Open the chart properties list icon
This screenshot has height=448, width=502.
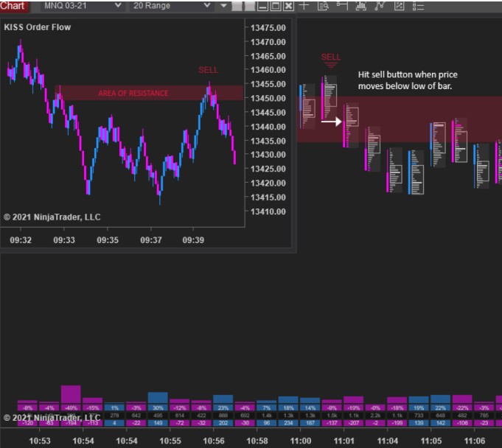point(418,6)
